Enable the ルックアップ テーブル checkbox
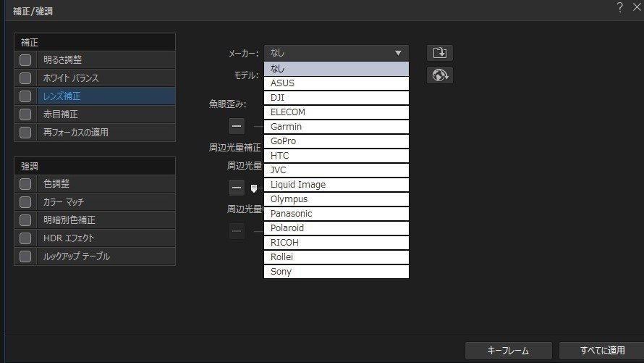 pyautogui.click(x=25, y=256)
